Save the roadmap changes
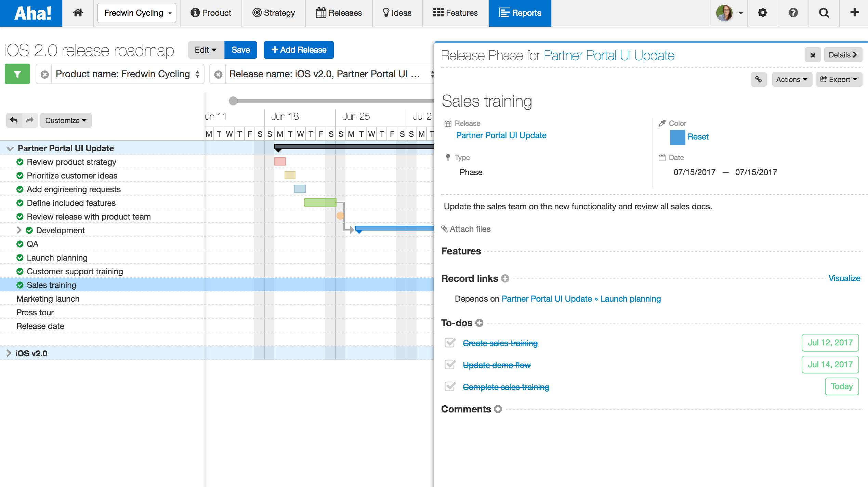Screen dimensions: 868x487 (240, 50)
